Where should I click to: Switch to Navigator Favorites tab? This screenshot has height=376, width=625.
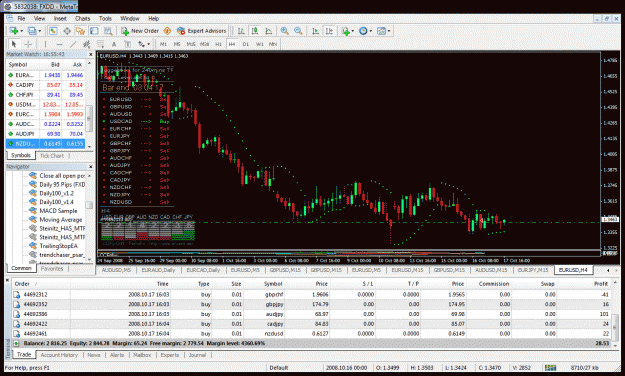coord(52,268)
